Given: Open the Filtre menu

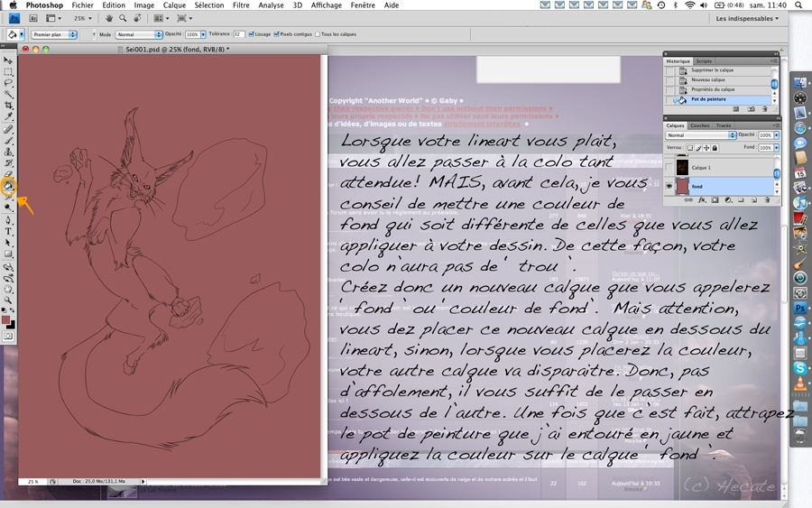Looking at the screenshot, I should (241, 5).
